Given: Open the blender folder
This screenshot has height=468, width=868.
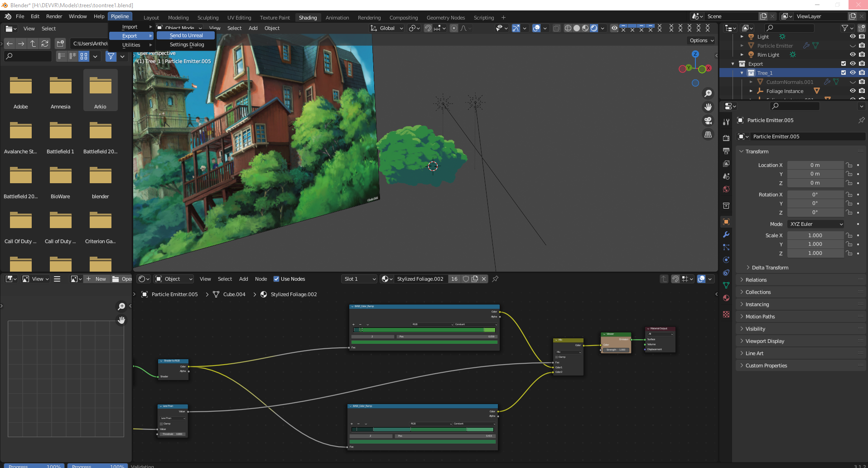Looking at the screenshot, I should click(x=101, y=182).
